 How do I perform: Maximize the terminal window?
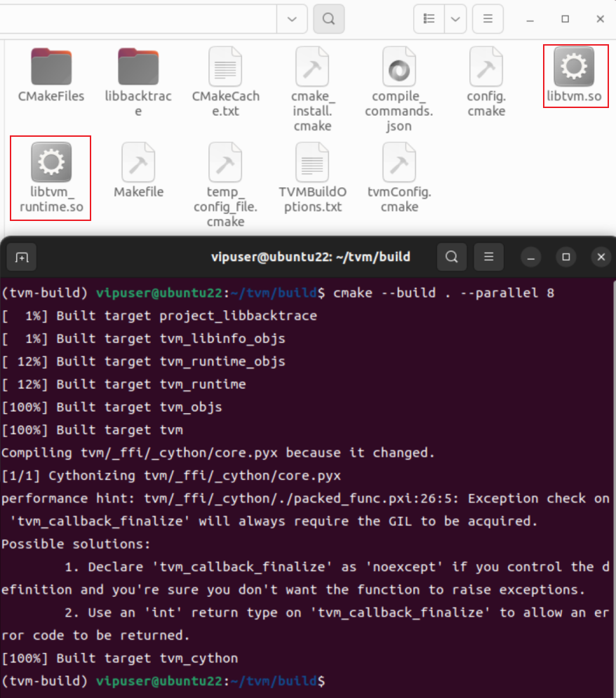coord(566,257)
